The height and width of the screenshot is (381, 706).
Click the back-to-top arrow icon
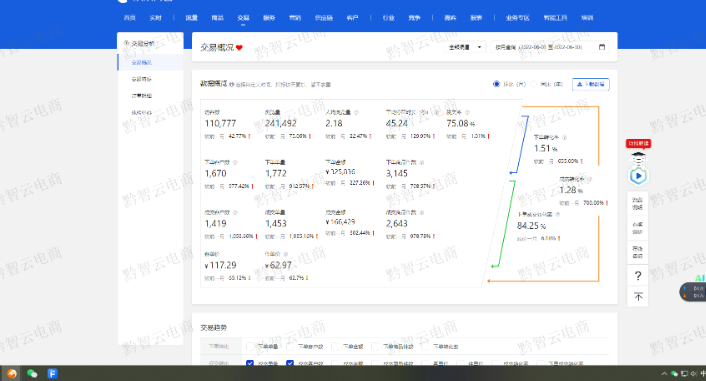point(638,297)
